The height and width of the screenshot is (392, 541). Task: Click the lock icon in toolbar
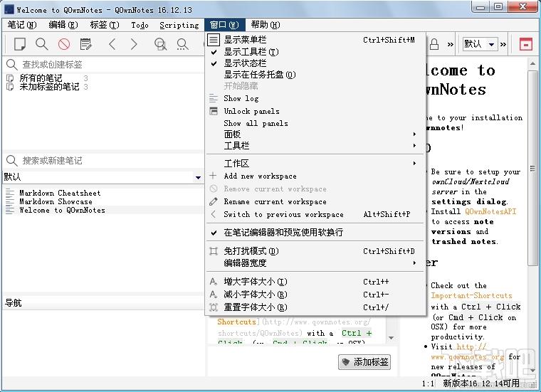pos(434,44)
